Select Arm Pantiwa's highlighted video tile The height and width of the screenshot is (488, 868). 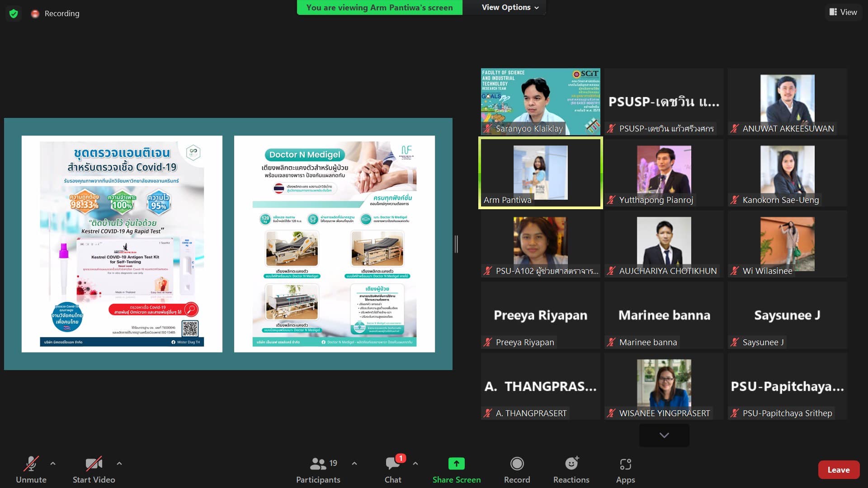click(541, 173)
